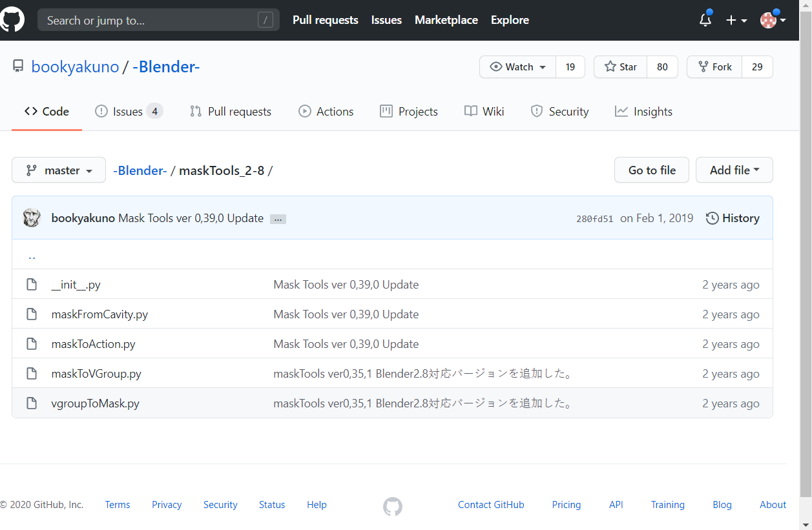Open the maskToAction.py file
The height and width of the screenshot is (530, 812).
pyautogui.click(x=93, y=344)
